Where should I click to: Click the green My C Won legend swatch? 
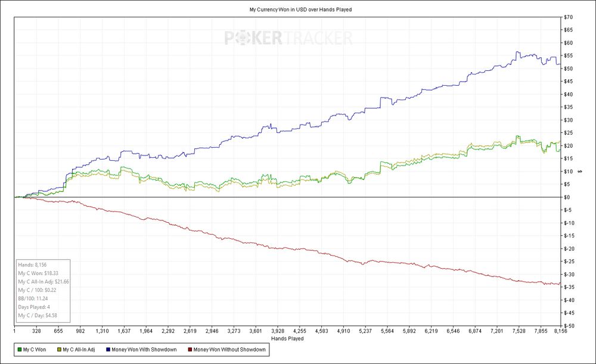(x=20, y=350)
